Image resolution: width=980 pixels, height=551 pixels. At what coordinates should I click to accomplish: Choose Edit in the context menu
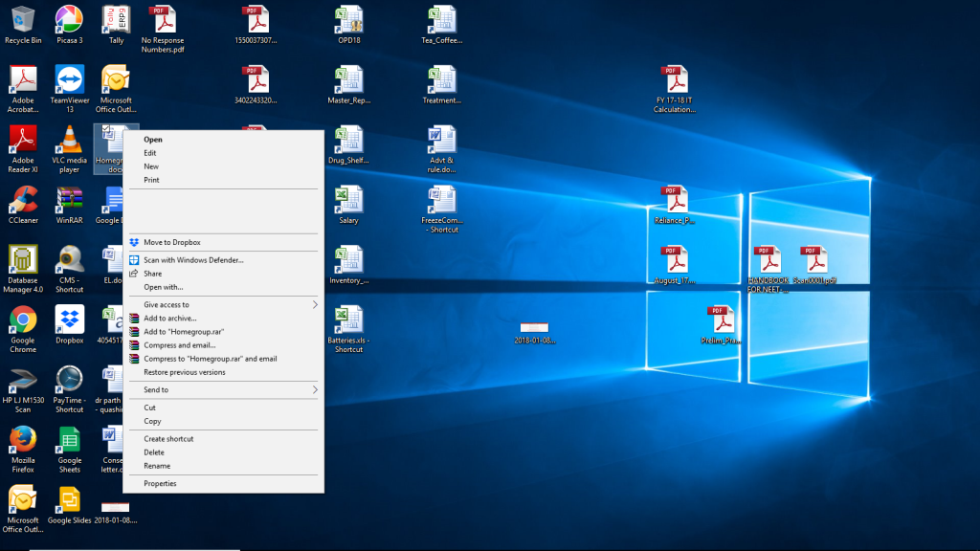224,153
